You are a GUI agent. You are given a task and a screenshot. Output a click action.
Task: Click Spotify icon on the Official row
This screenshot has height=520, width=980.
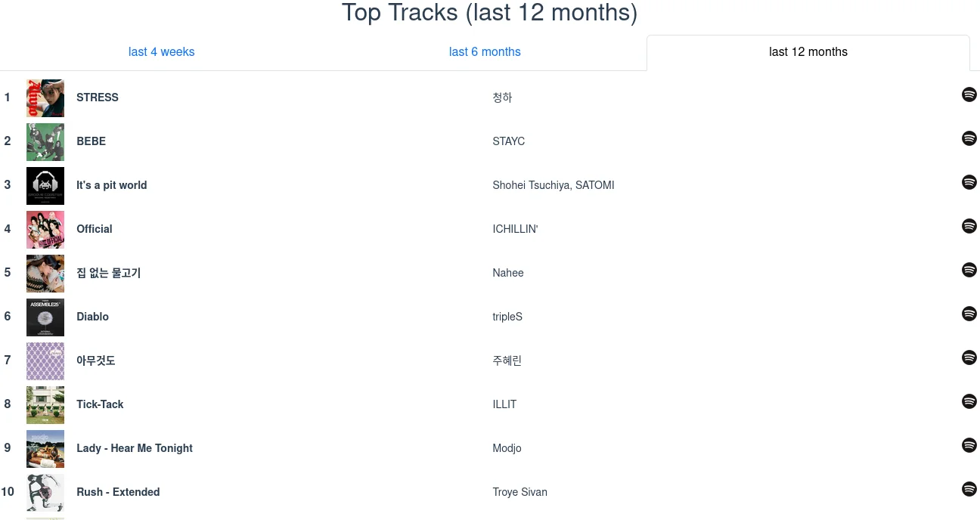tap(969, 226)
